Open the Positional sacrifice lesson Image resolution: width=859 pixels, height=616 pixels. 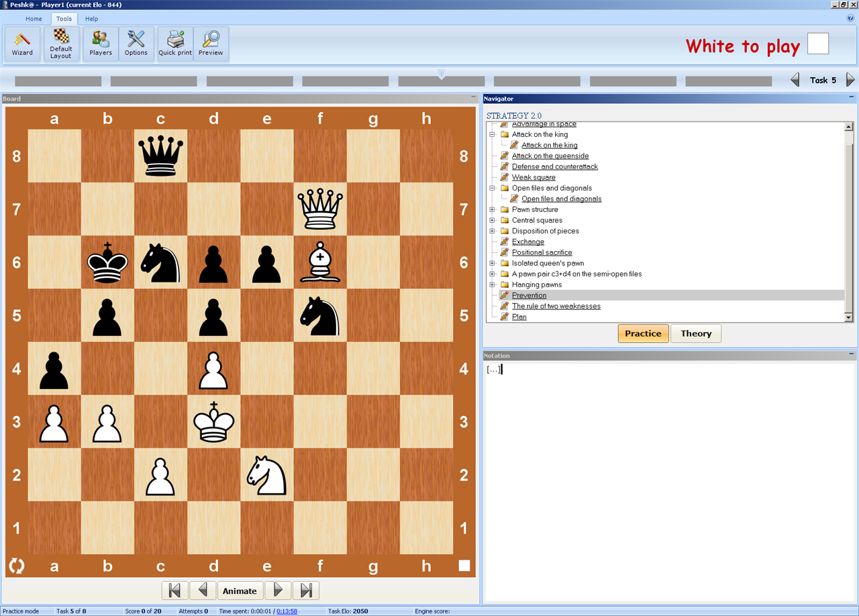coord(542,252)
